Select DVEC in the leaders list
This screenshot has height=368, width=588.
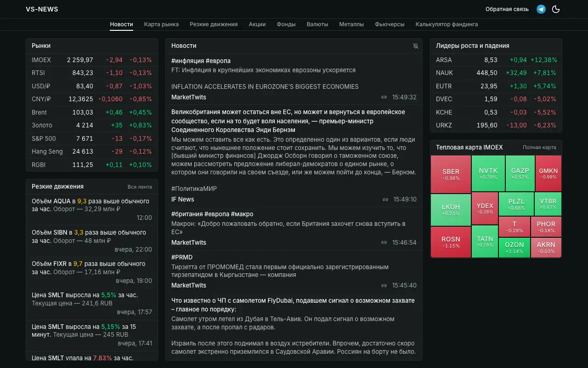[496, 99]
